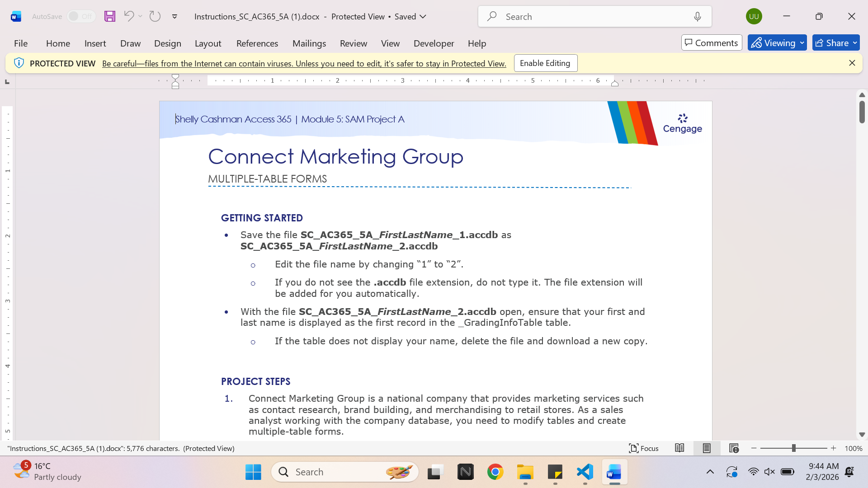The image size is (868, 488).
Task: Click the Redo icon
Action: (155, 16)
